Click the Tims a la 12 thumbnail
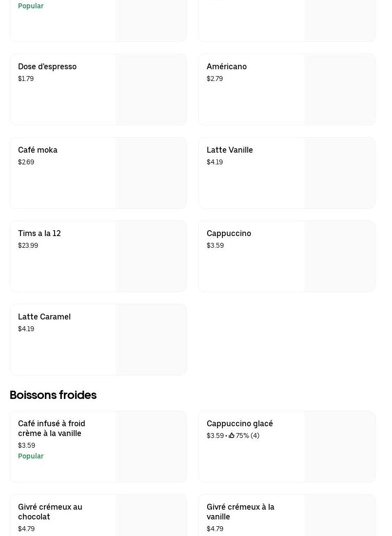 click(151, 257)
